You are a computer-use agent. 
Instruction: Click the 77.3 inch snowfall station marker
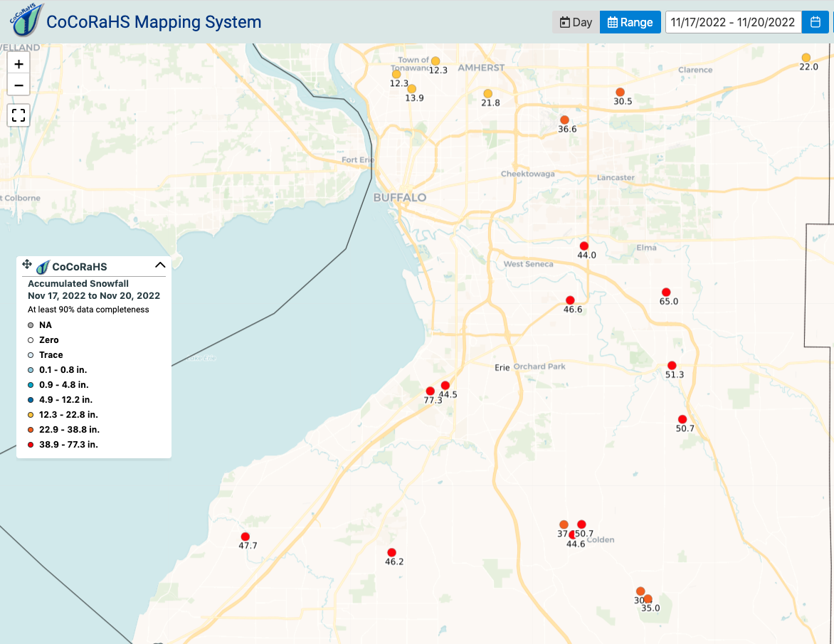[x=430, y=391]
